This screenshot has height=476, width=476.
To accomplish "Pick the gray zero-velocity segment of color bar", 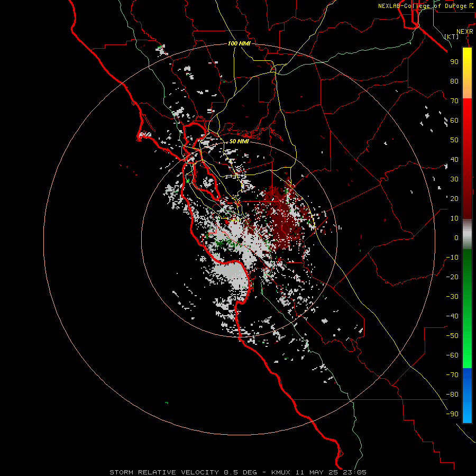I will click(x=467, y=234).
